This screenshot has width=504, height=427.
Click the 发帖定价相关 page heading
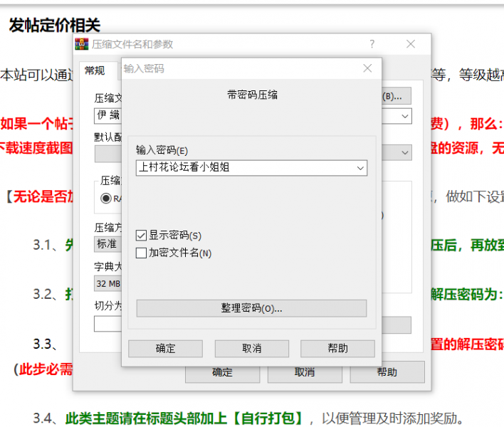click(x=55, y=25)
